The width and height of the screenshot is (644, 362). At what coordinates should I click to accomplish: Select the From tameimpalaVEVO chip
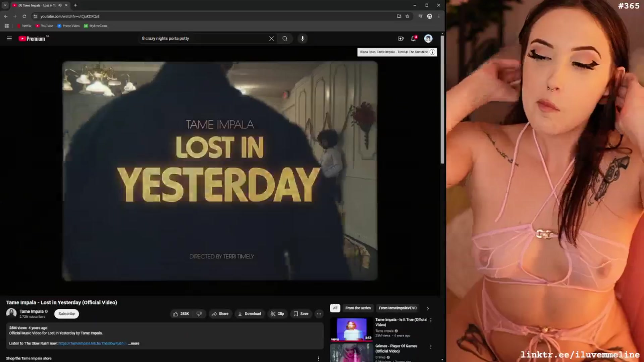397,308
